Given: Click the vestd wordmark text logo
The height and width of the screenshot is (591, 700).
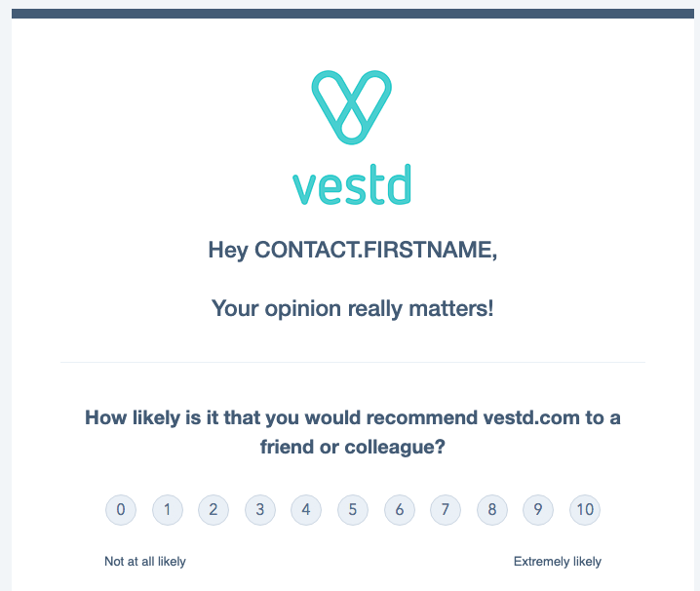Looking at the screenshot, I should [x=352, y=184].
